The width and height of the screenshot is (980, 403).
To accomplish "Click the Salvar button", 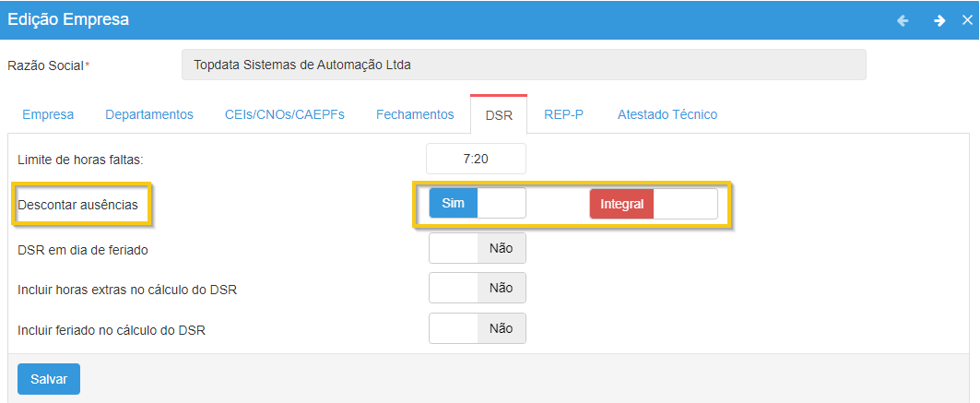I will point(49,379).
